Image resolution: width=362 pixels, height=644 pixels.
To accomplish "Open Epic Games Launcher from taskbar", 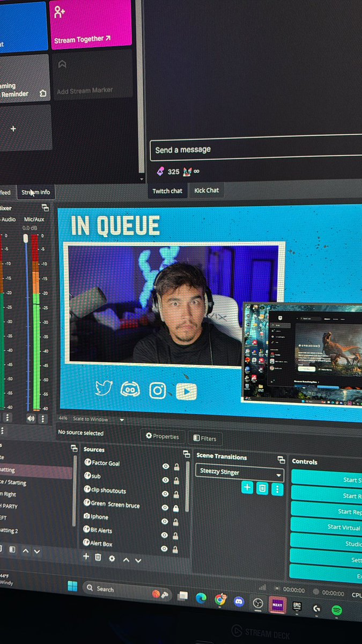I will click(298, 606).
